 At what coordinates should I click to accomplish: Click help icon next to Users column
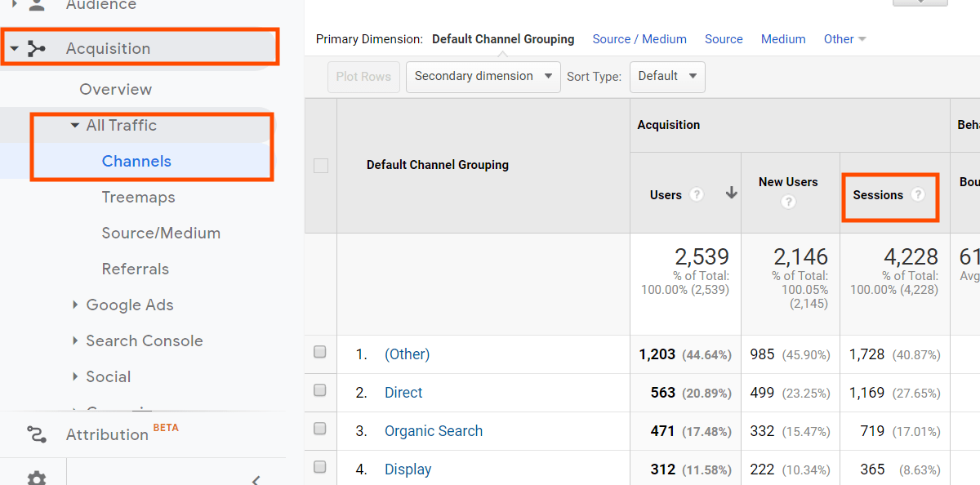[x=697, y=194]
